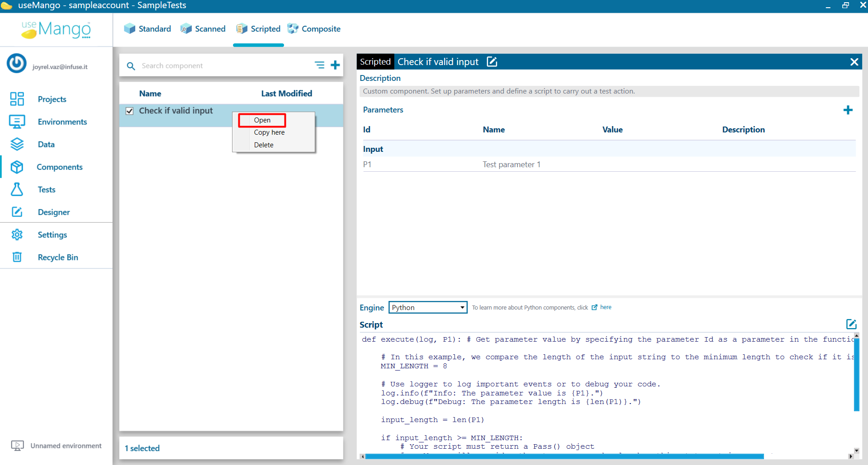Sort by the Name column header
Viewport: 868px width, 465px height.
[x=150, y=94]
